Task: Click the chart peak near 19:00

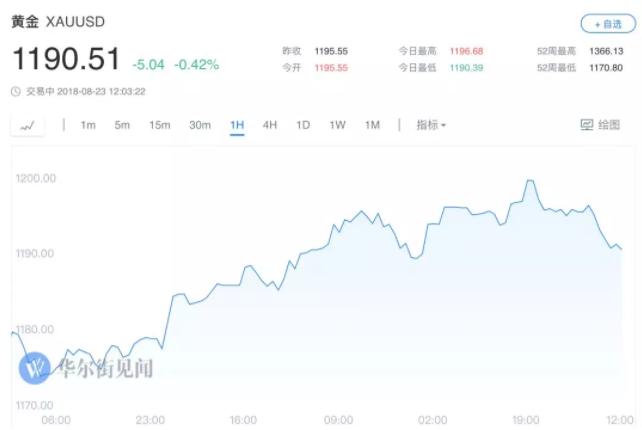Action: [530, 180]
